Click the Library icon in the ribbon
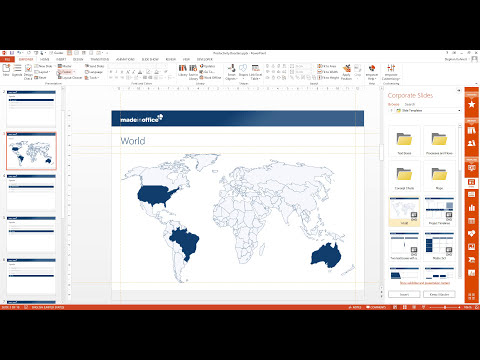480x360 pixels. [183, 70]
